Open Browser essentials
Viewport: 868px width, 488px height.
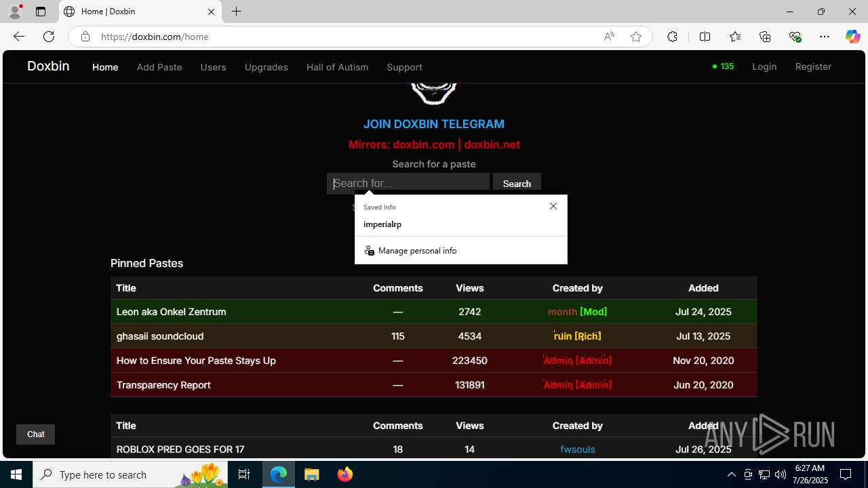(x=795, y=37)
